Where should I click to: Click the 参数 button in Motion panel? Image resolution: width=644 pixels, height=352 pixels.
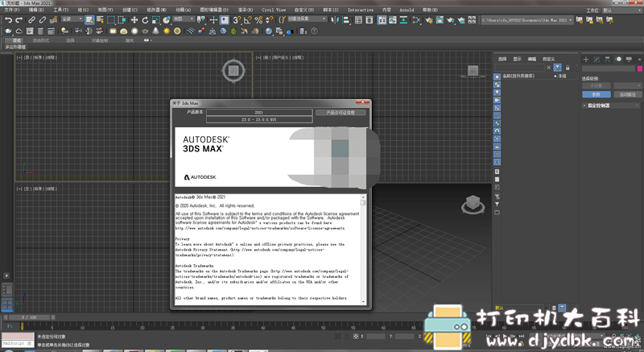point(596,94)
